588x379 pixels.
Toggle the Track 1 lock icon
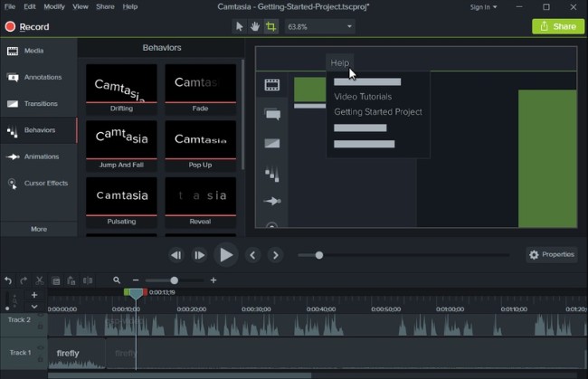point(41,359)
